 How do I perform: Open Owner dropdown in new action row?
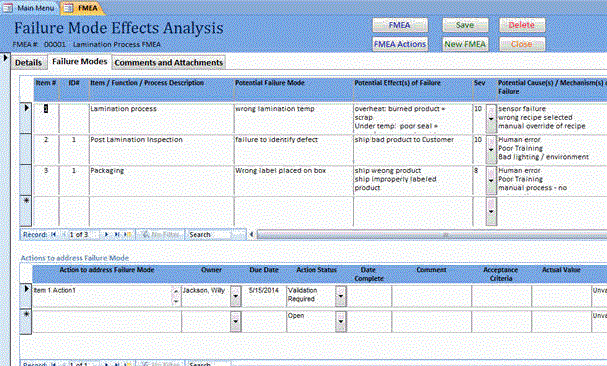click(x=235, y=321)
